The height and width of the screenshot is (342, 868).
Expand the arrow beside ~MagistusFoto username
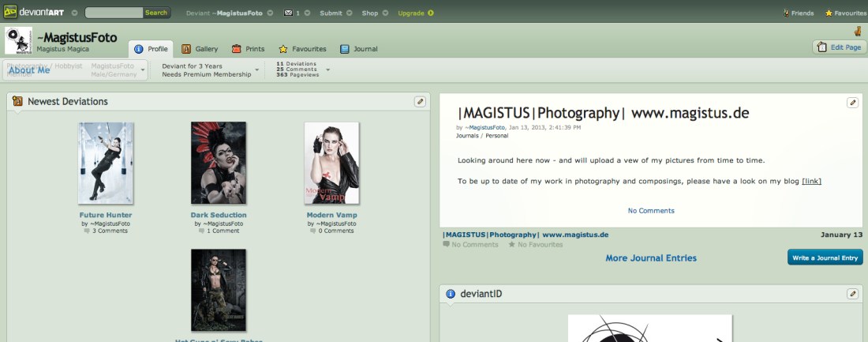point(270,13)
